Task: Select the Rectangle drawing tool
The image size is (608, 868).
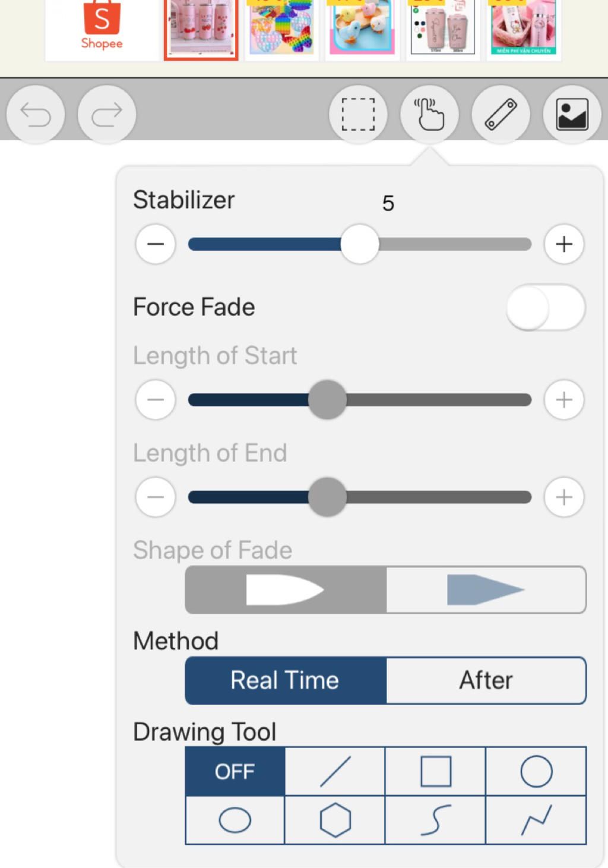Action: 436,771
